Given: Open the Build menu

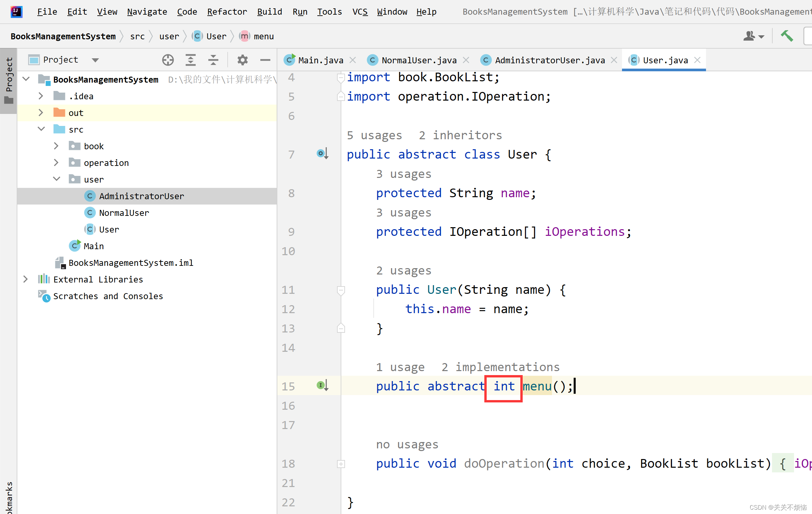Looking at the screenshot, I should (270, 12).
